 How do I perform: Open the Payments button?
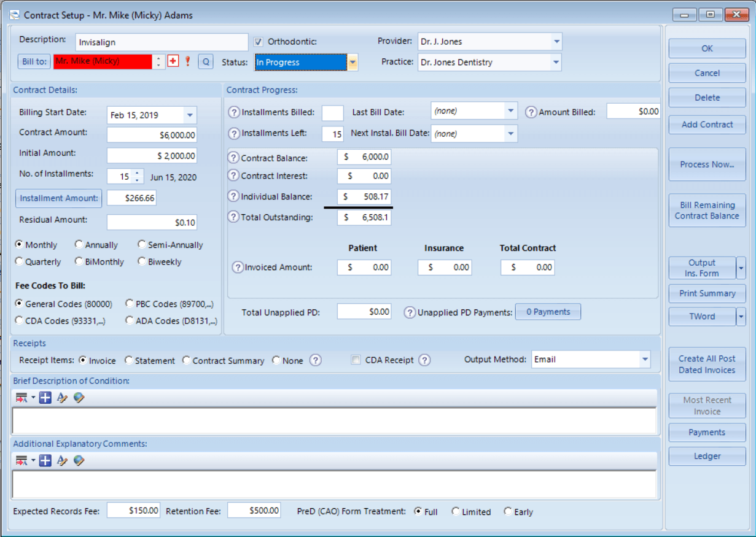pos(707,432)
